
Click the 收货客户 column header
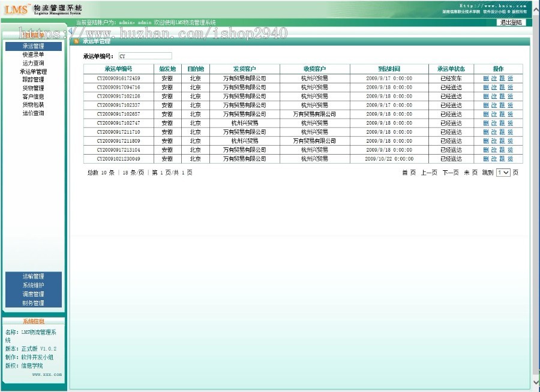[315, 69]
